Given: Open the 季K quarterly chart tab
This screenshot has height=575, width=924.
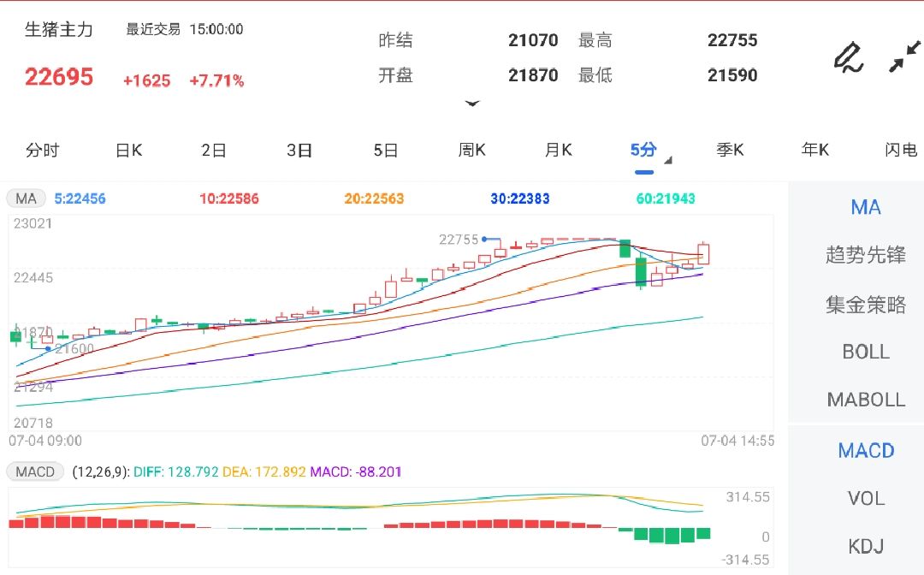Looking at the screenshot, I should coord(730,151).
